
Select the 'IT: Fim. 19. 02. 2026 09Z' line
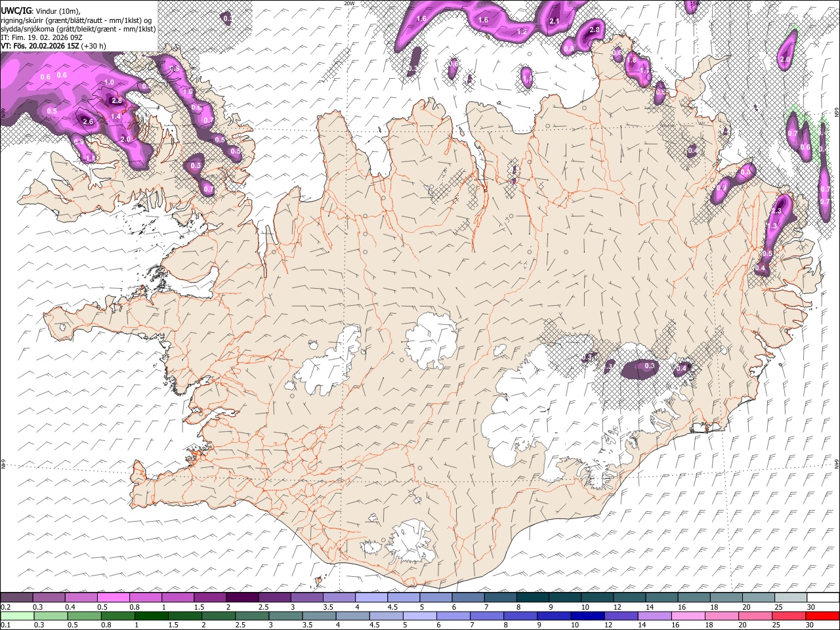coord(42,37)
